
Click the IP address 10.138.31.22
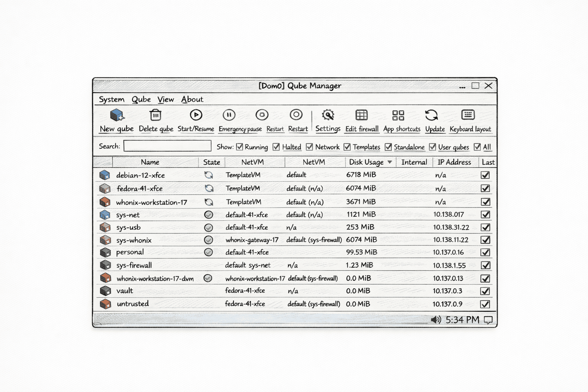point(451,227)
